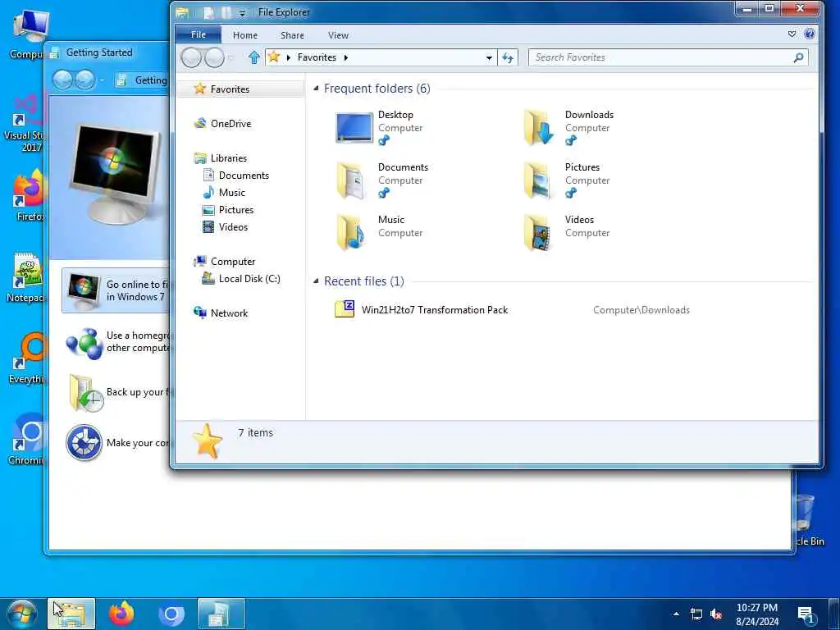Open Customize Quick Access Toolbar dropdown
840x630 pixels.
[242, 13]
